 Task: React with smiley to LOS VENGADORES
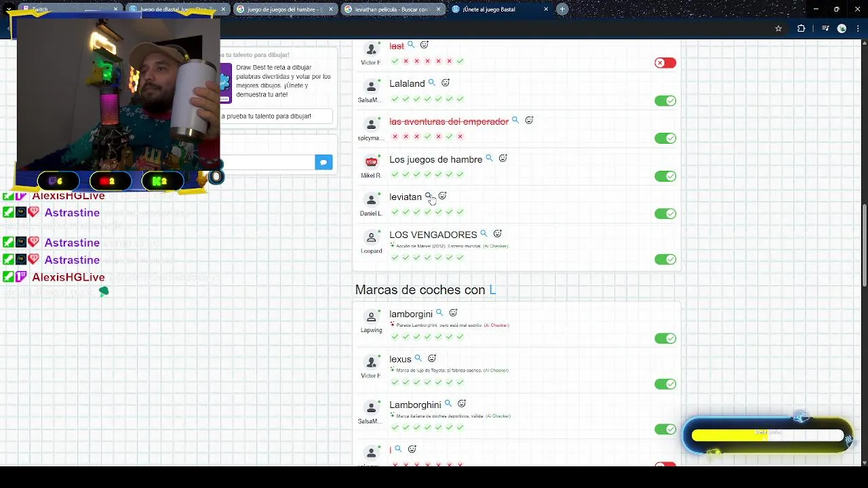[497, 234]
